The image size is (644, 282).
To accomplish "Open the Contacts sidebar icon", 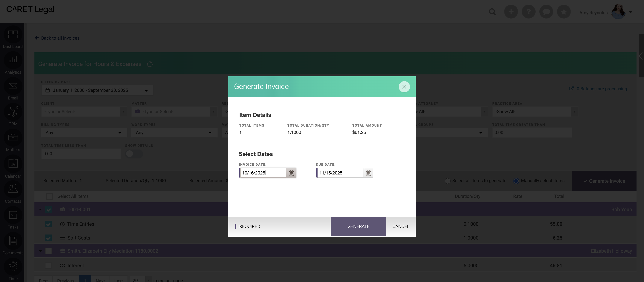I will point(13,189).
